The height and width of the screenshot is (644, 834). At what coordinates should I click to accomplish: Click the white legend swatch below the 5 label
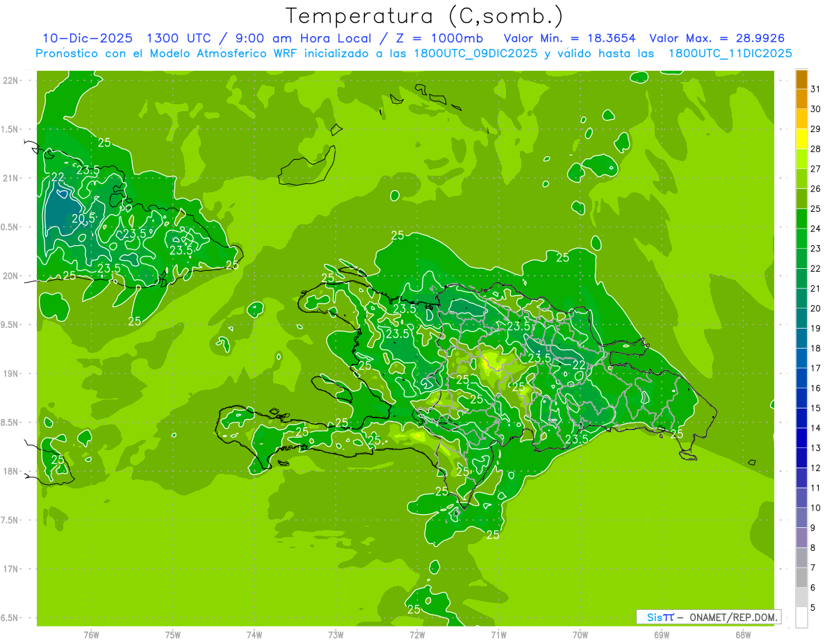(801, 618)
